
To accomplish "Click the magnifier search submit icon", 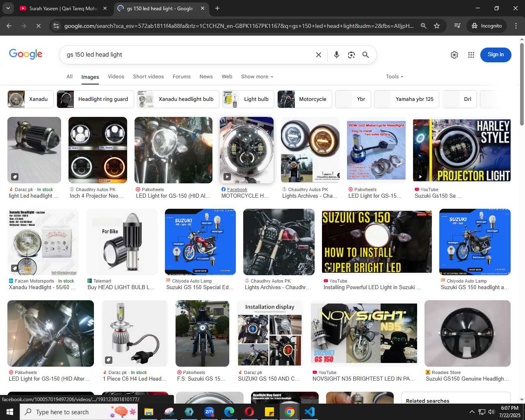I will click(365, 55).
